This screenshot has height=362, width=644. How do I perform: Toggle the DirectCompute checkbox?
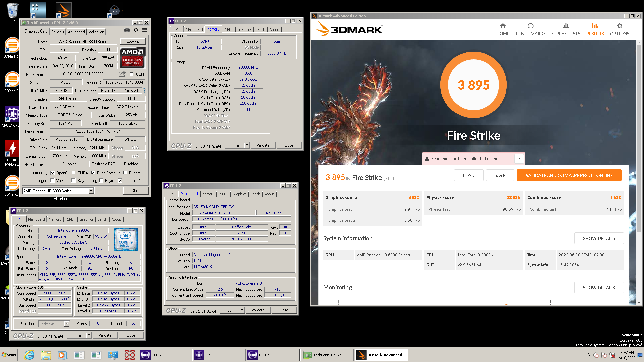click(93, 173)
